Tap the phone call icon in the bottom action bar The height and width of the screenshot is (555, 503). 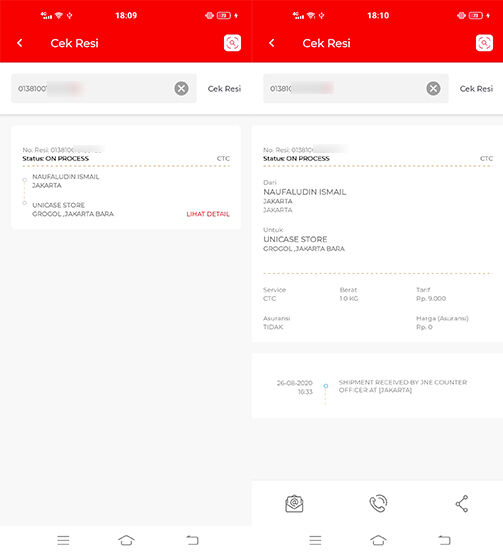click(x=378, y=503)
